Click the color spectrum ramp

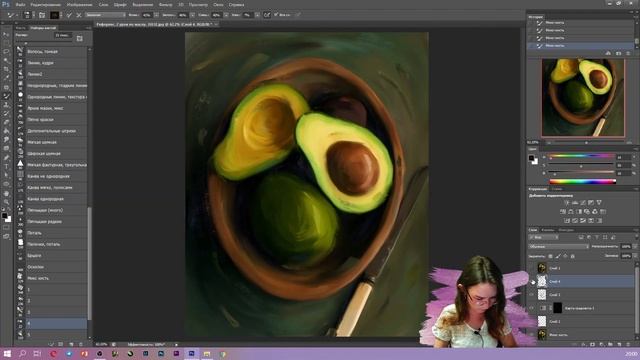click(x=583, y=182)
